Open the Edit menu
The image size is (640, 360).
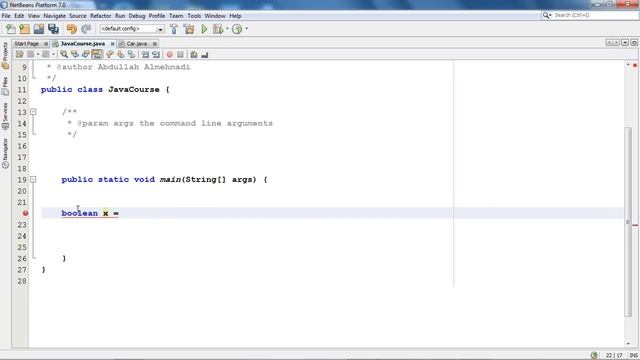(19, 16)
